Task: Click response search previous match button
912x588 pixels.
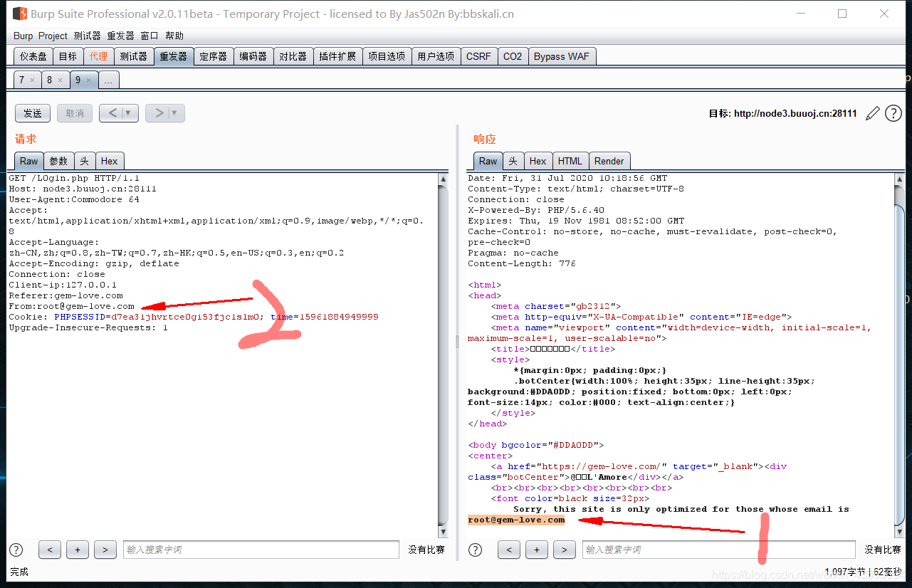Action: coord(509,550)
